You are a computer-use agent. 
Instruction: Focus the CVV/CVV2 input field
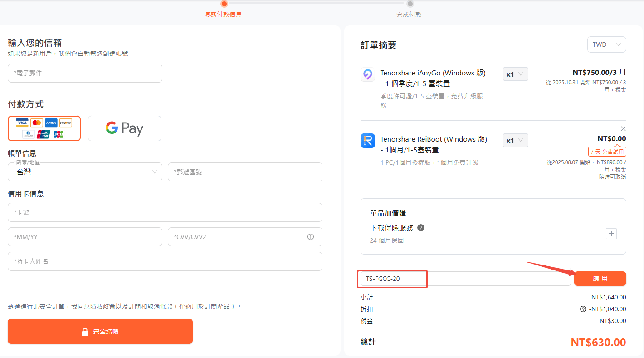pos(245,237)
